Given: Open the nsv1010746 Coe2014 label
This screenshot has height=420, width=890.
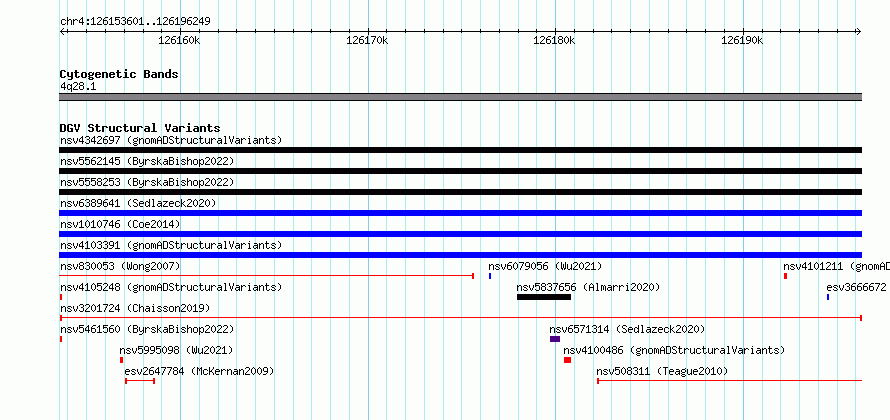Looking at the screenshot, I should [120, 224].
